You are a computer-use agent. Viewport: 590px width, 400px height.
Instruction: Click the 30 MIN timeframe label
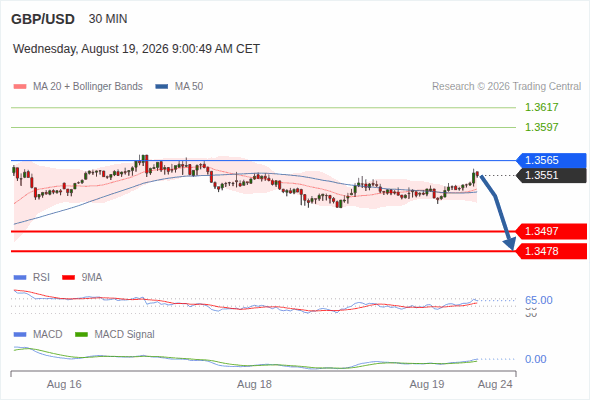coord(108,19)
